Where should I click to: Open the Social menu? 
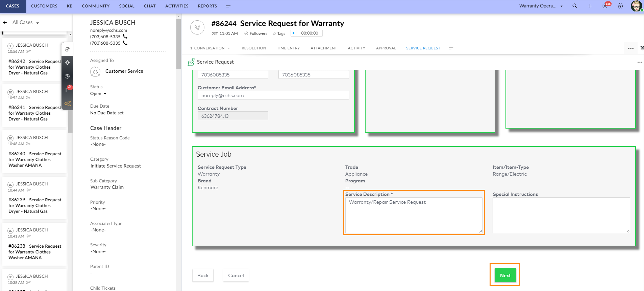[127, 6]
